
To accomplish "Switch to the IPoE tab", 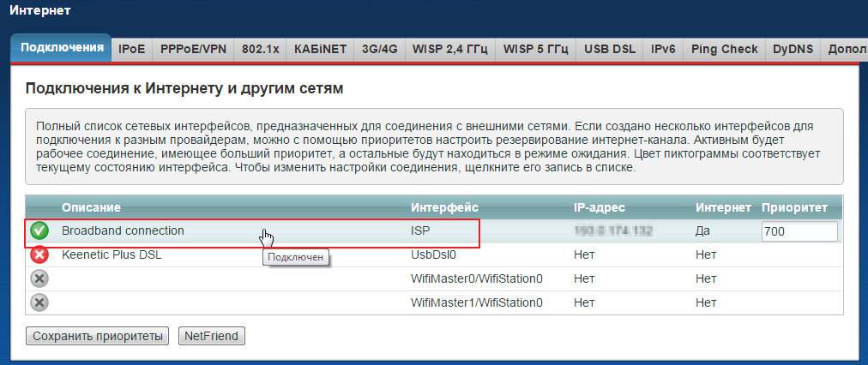I will (x=132, y=49).
